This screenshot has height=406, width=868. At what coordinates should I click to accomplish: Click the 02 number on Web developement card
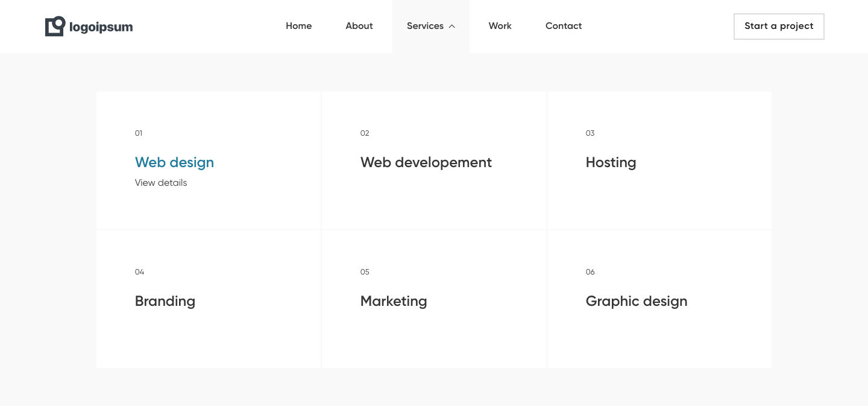(x=365, y=133)
